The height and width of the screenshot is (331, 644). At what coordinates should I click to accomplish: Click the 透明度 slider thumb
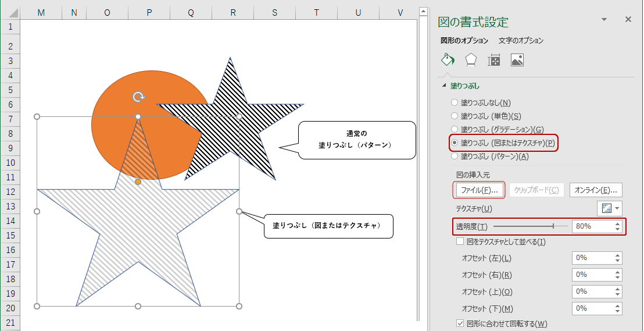554,226
